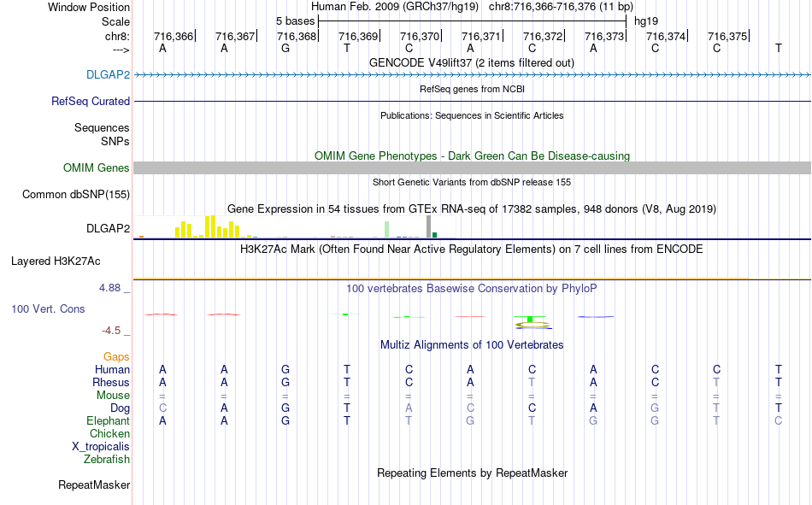Screen dimensions: 812x505
Task: Click the black DLGAP2 GTEx expression label
Action: (108, 228)
